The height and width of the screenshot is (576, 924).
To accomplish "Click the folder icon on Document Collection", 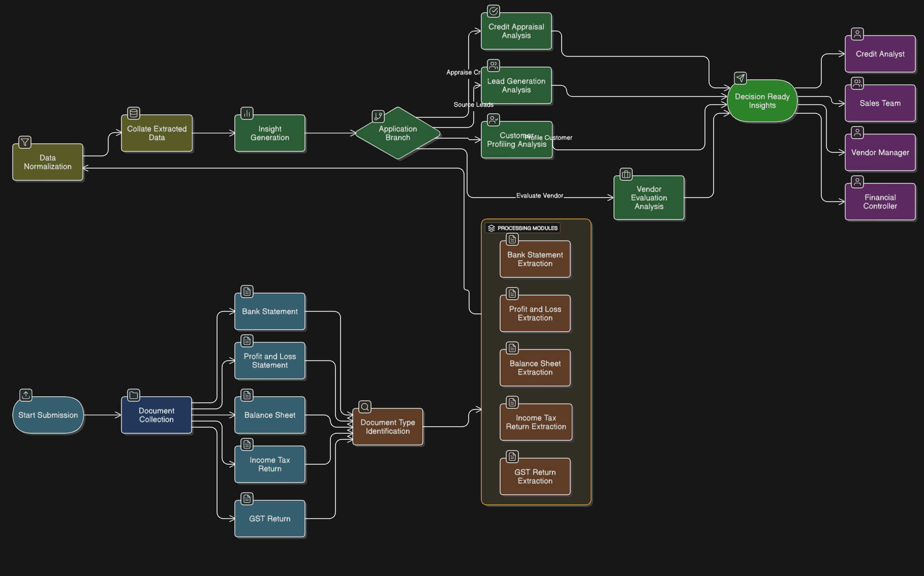I will coord(134,395).
